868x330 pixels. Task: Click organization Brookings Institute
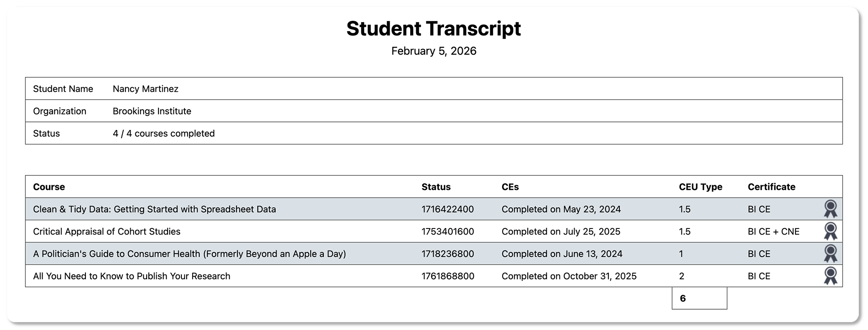[x=152, y=111]
